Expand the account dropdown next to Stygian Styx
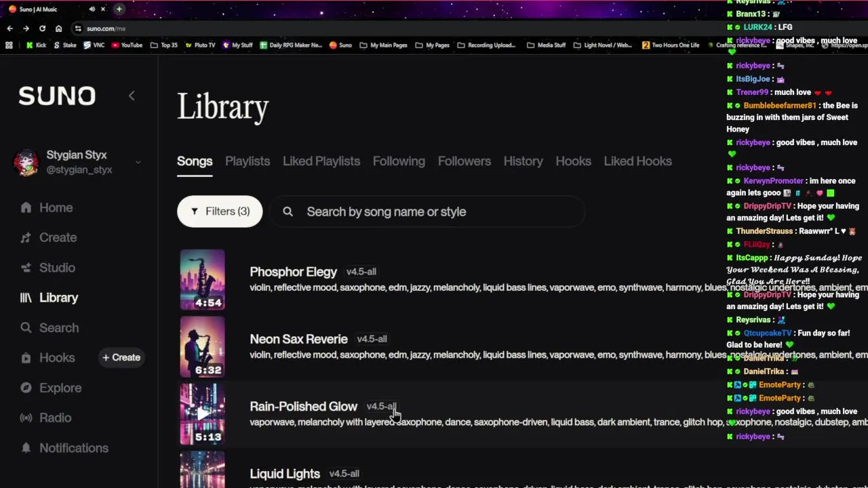Image resolution: width=868 pixels, height=488 pixels. coord(138,162)
